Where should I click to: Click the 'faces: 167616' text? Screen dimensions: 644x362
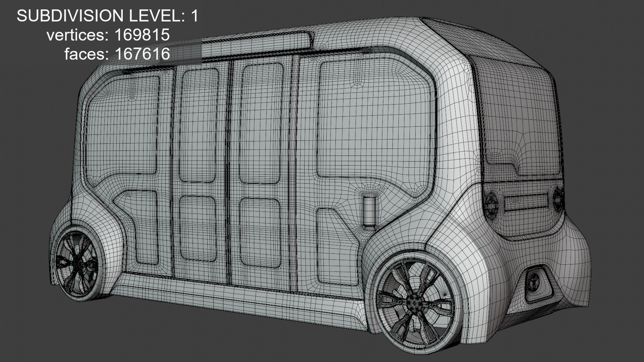pyautogui.click(x=117, y=54)
